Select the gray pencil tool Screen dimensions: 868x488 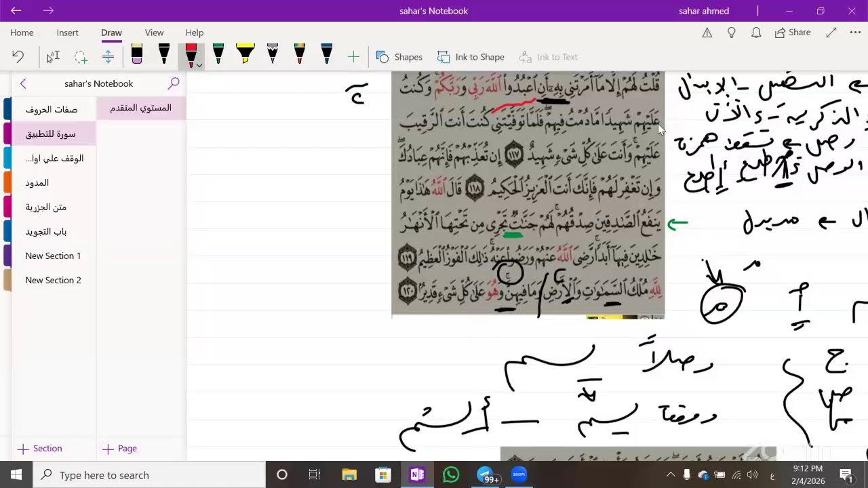click(273, 54)
